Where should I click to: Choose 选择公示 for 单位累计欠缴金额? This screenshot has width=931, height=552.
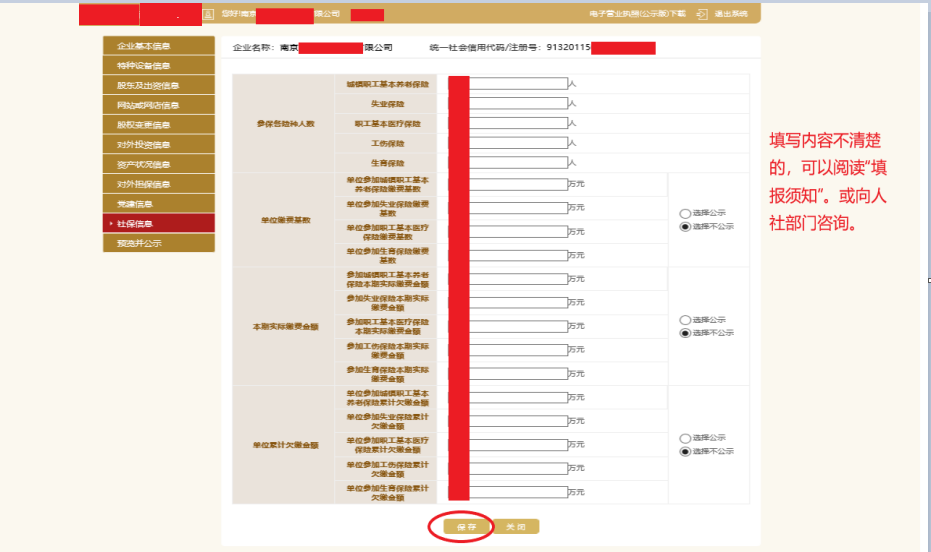[x=685, y=438]
